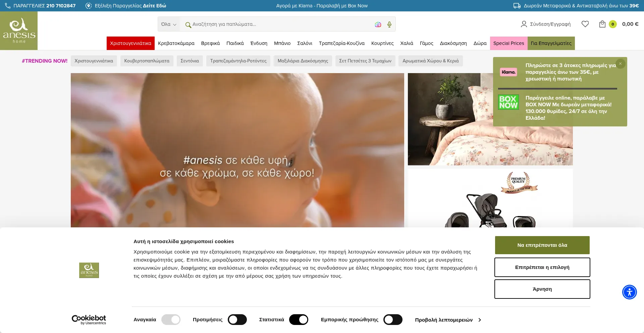
Task: Toggle the Εμπορικής προώθησης cookie switch
Action: pyautogui.click(x=393, y=320)
